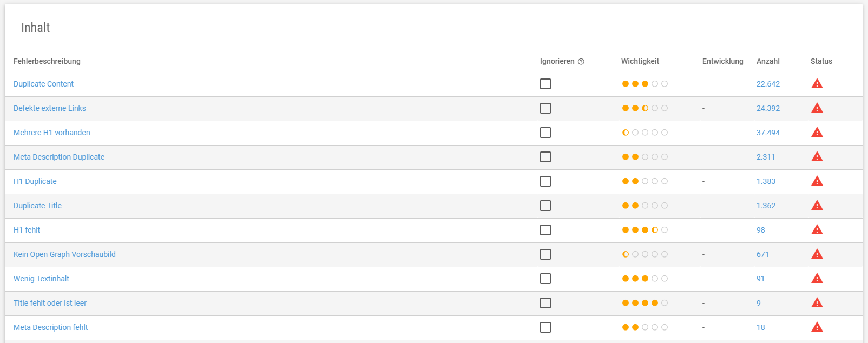
Task: Sort by the Wichtigkeit column header
Action: (x=640, y=61)
